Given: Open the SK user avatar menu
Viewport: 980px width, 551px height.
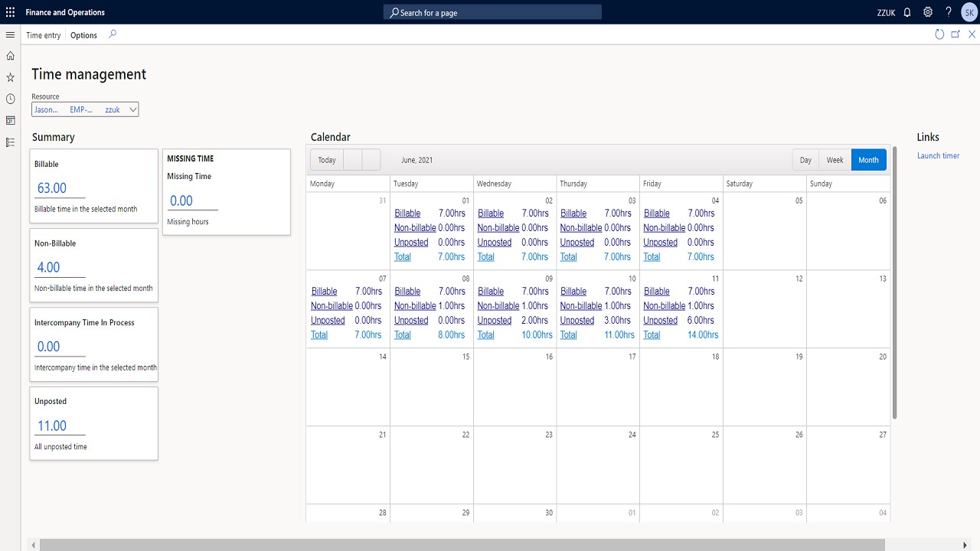Looking at the screenshot, I should tap(969, 12).
